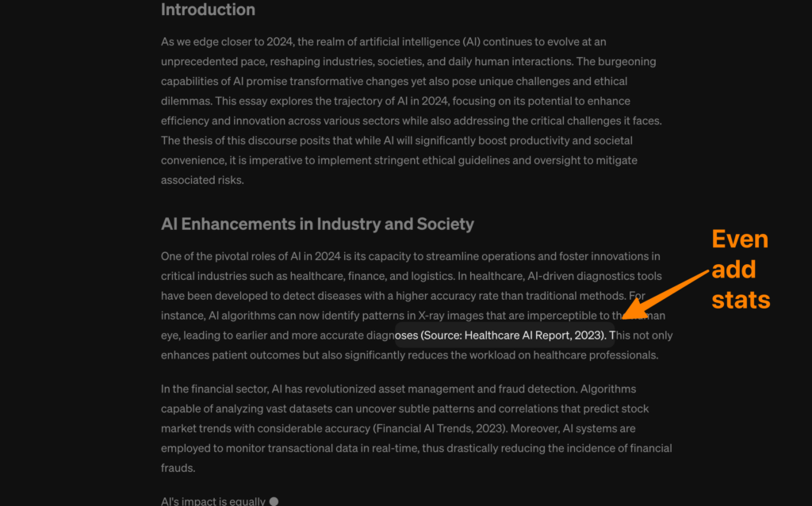Click the 'Introduction' heading
This screenshot has height=506, width=812.
click(208, 10)
